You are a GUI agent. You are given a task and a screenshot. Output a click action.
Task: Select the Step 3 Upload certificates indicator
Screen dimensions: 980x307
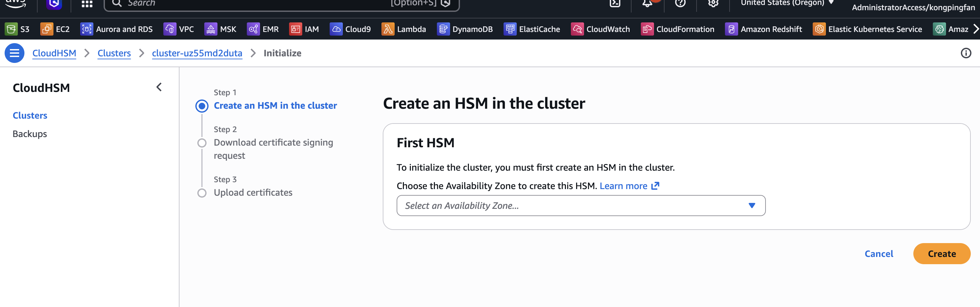tap(202, 193)
